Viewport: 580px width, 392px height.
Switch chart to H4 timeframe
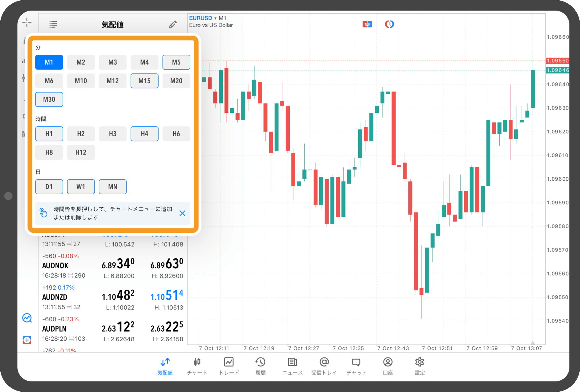(144, 134)
